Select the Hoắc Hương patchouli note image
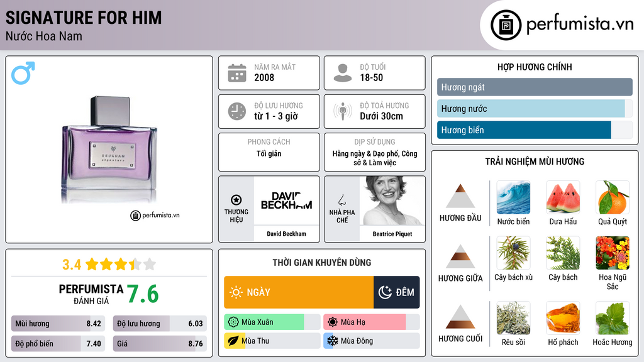The image size is (644, 362). click(613, 318)
